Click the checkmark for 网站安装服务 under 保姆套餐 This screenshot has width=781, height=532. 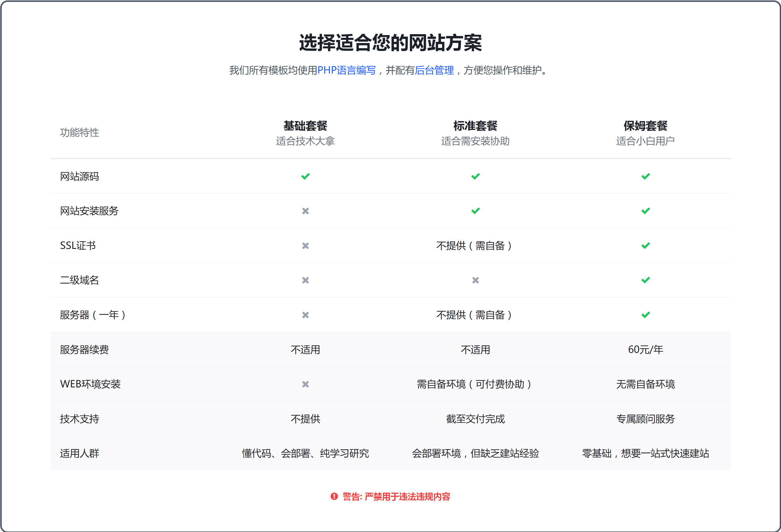[645, 211]
